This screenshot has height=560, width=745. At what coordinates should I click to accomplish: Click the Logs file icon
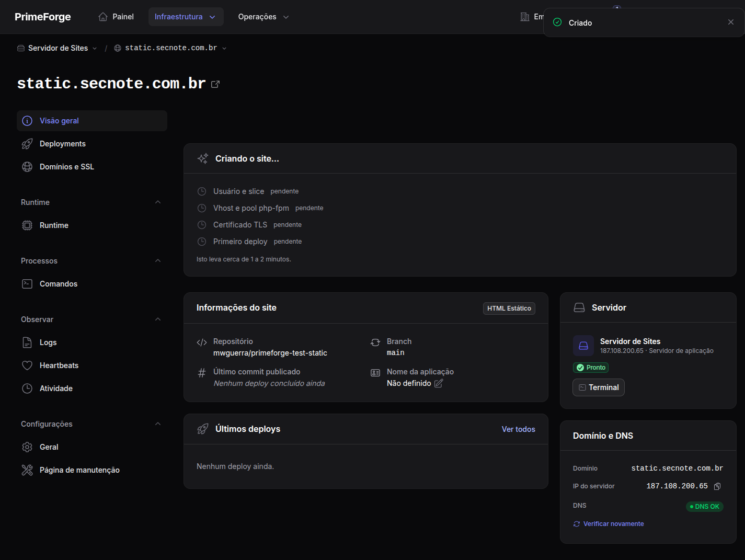pos(27,342)
